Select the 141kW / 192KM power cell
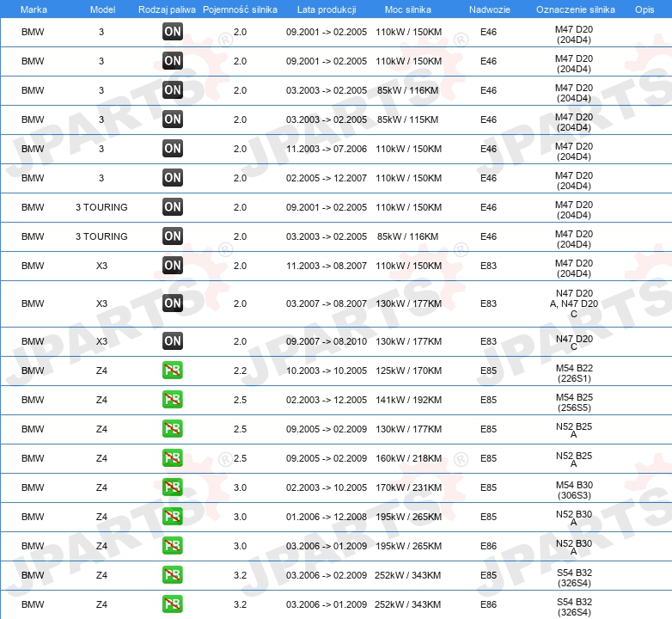672x619 pixels. tap(408, 400)
